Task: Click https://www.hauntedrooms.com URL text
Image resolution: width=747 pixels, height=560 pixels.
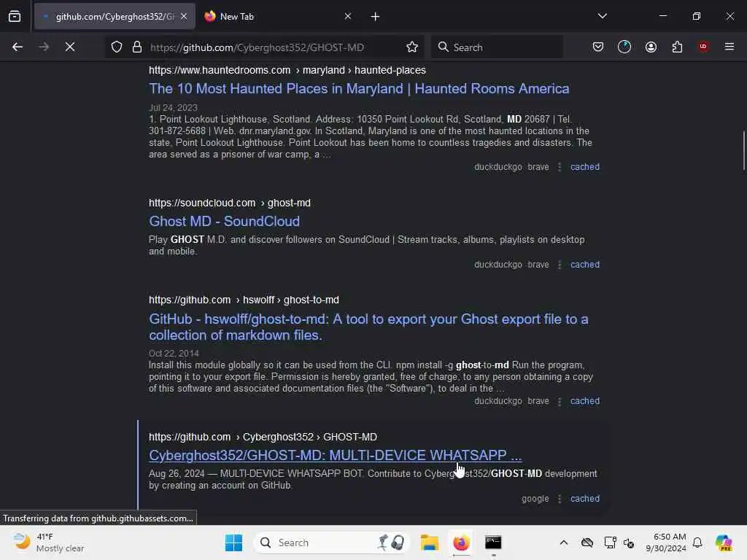Action: (x=220, y=70)
